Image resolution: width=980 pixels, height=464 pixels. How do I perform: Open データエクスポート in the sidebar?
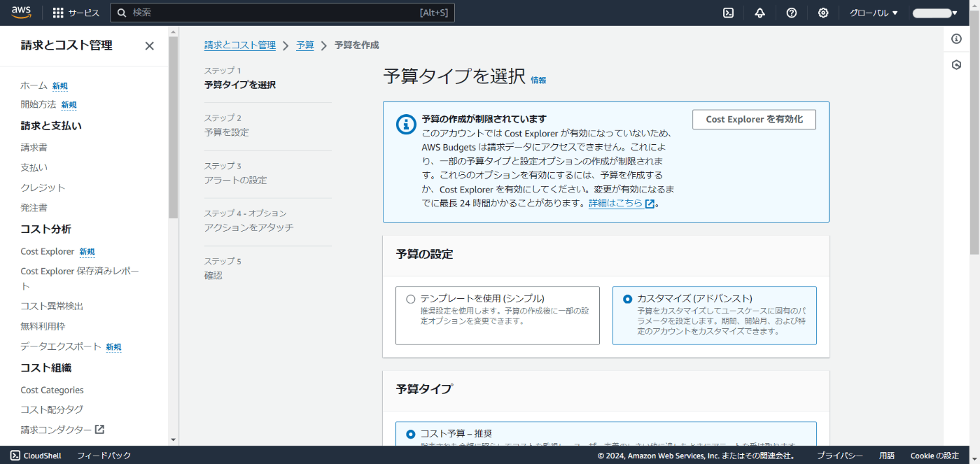61,346
